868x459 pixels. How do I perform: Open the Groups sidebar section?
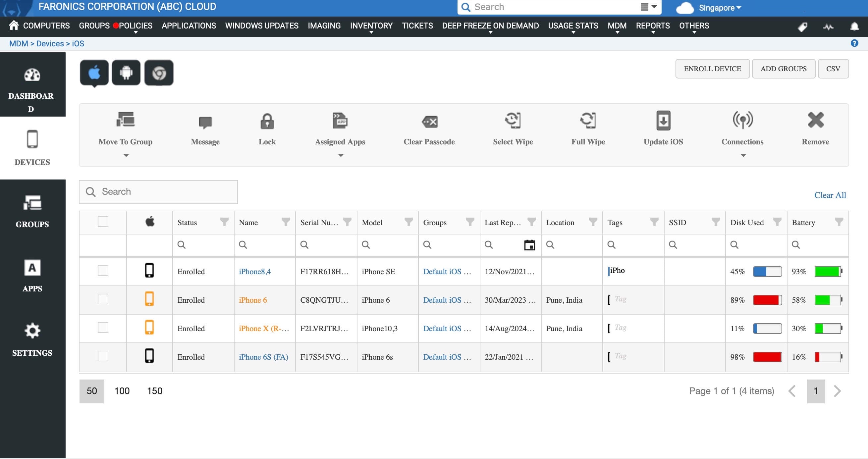tap(32, 212)
